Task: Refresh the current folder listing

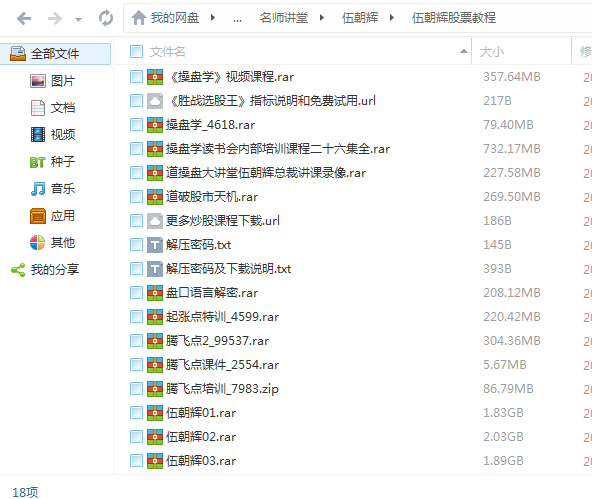Action: (106, 18)
